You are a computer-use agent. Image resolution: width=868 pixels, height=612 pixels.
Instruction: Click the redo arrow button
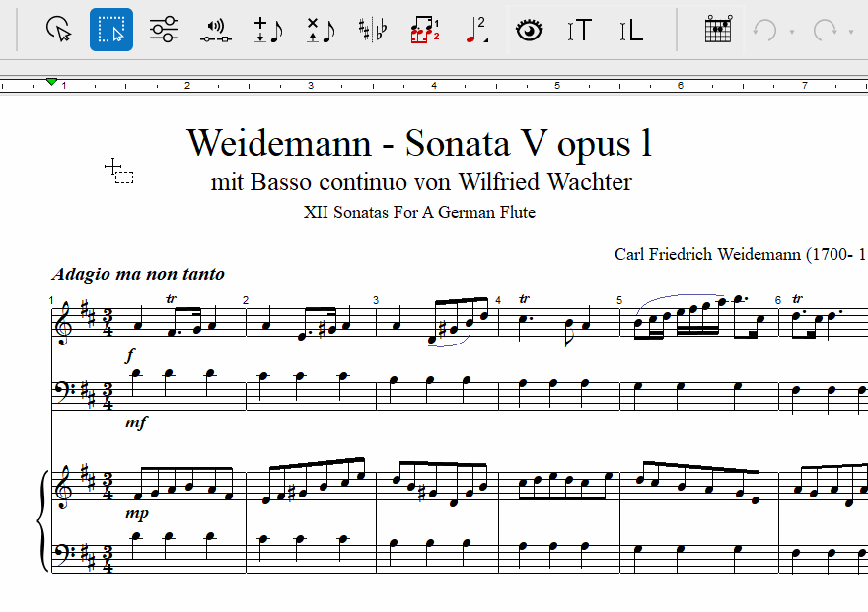(825, 30)
